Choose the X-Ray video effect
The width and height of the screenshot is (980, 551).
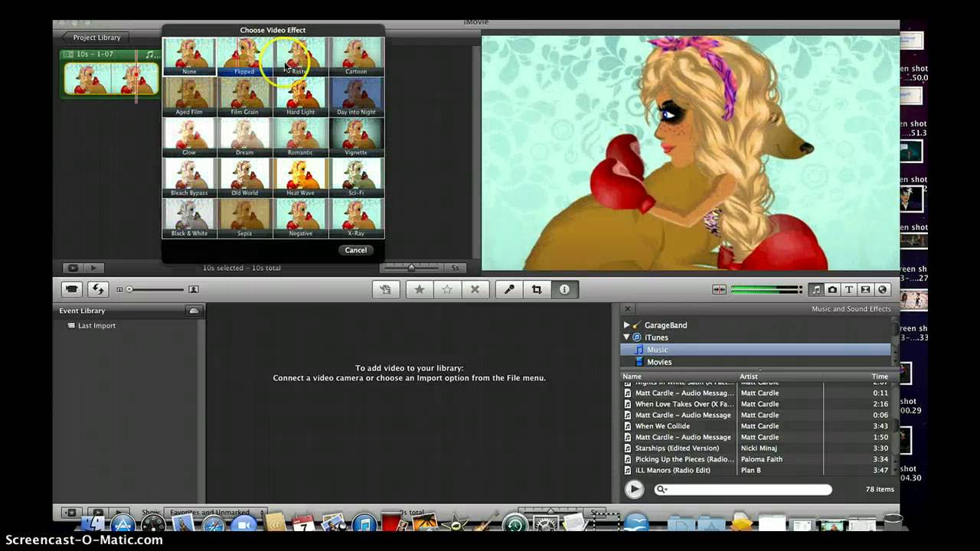pos(356,219)
